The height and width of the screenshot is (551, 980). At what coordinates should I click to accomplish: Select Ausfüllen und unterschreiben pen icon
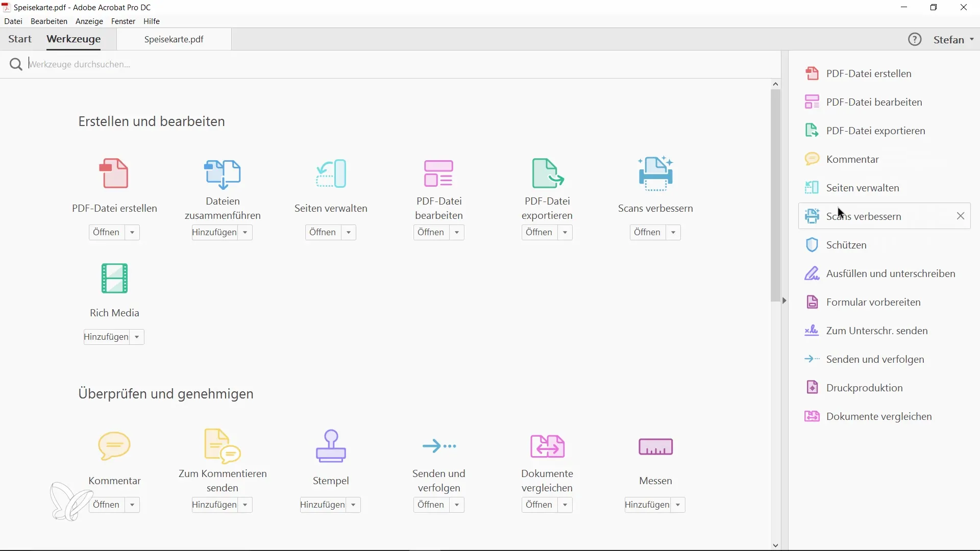tap(812, 273)
